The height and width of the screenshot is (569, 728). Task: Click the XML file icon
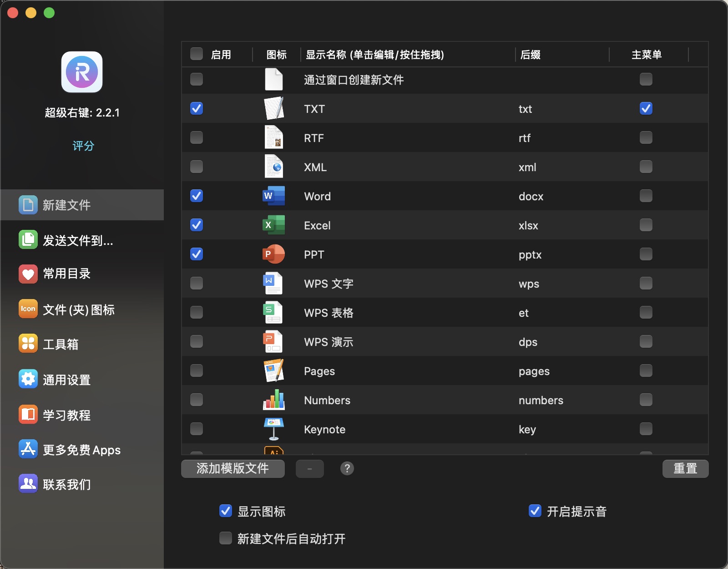(x=274, y=167)
